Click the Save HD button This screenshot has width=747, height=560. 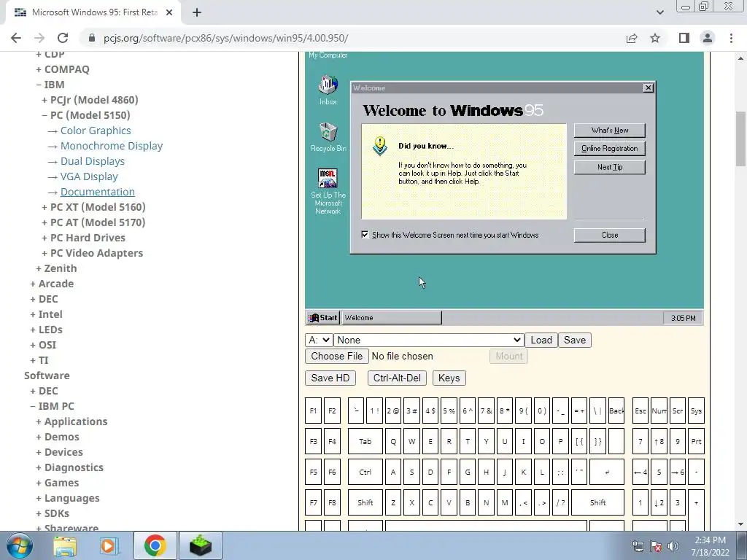[330, 378]
